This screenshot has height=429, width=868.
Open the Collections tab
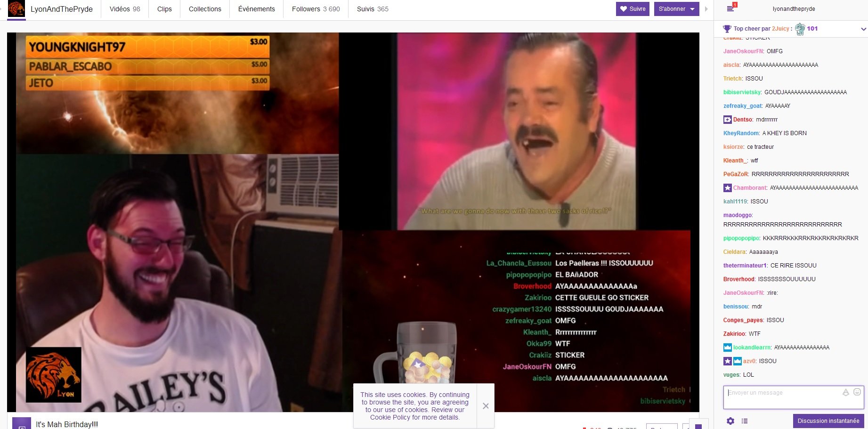[x=205, y=9]
